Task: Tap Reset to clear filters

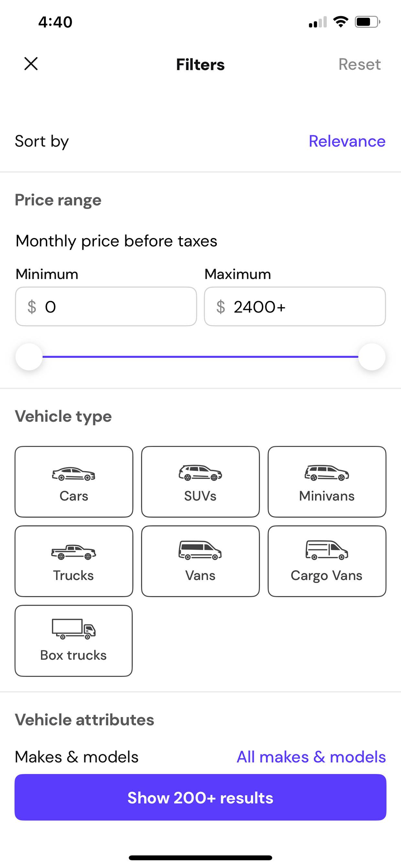Action: click(x=360, y=64)
